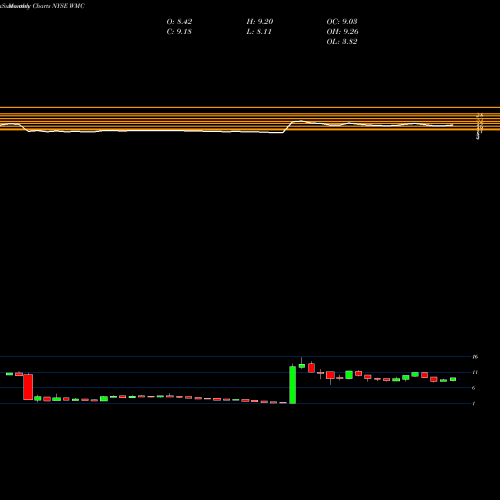Select the OH: 9.26 reading

coord(342,32)
